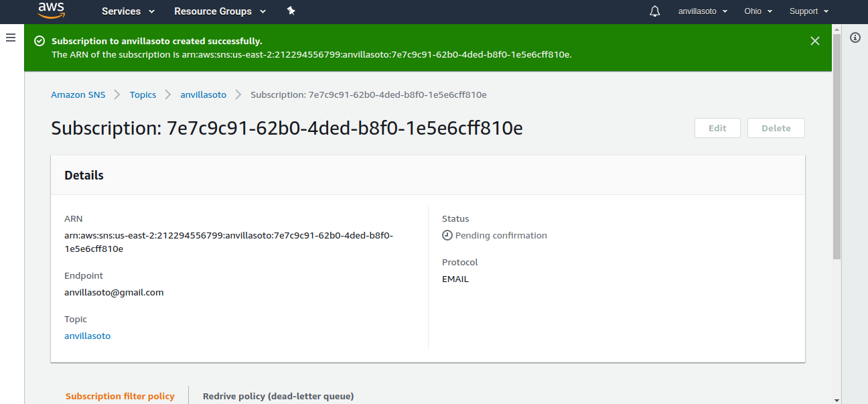This screenshot has height=404, width=868.
Task: Open the notifications bell
Action: [x=654, y=11]
